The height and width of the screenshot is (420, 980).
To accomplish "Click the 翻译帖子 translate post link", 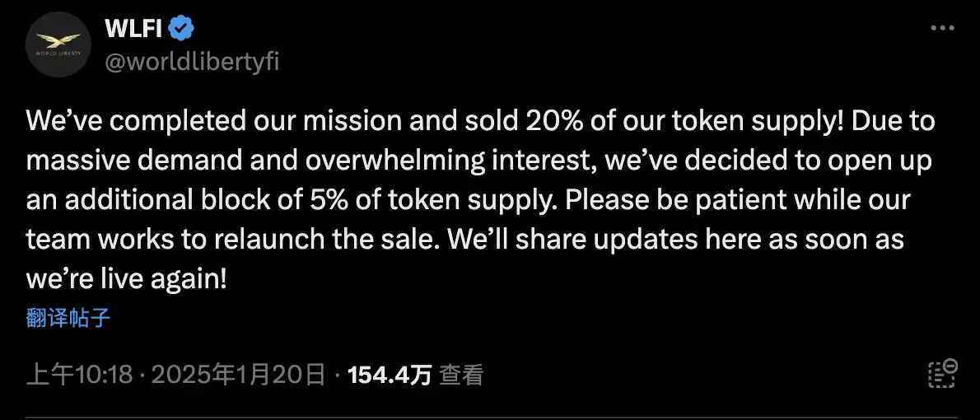I will click(x=68, y=319).
